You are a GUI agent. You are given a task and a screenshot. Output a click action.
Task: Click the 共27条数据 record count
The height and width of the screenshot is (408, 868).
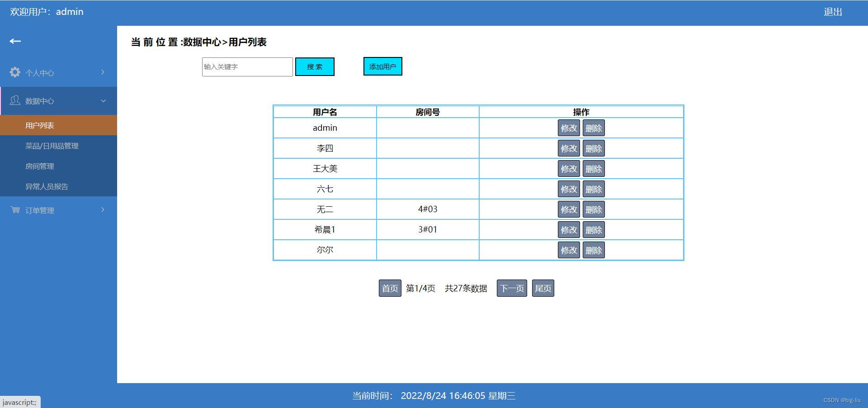click(x=466, y=288)
